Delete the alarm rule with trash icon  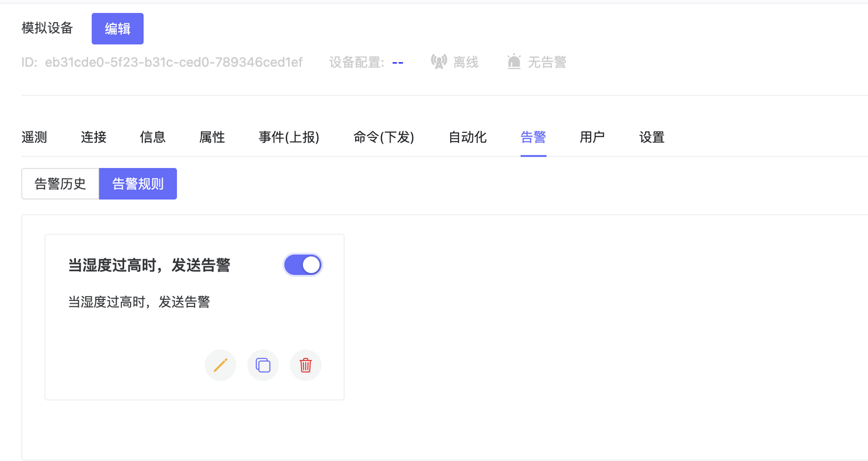point(306,365)
